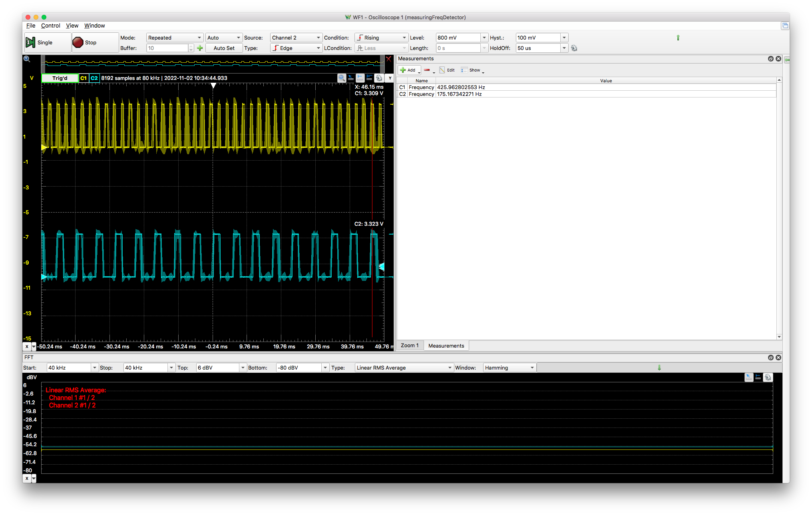
Task: Open the trigger options gear next to HoldOff
Action: (574, 48)
